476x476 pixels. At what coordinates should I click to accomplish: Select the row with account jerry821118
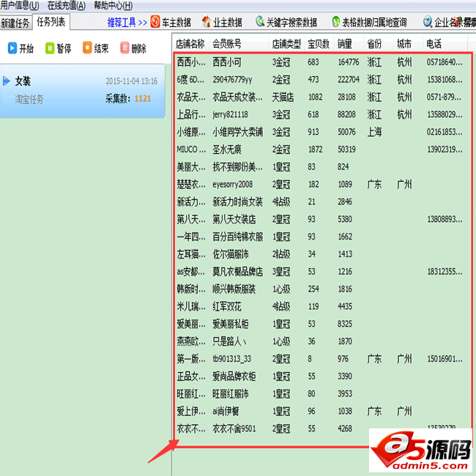tap(323, 114)
